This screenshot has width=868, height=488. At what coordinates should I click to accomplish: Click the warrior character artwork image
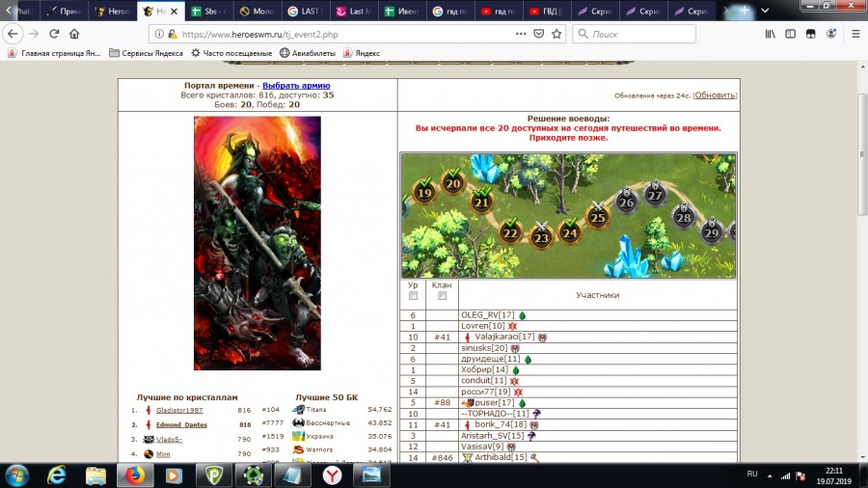click(x=258, y=243)
